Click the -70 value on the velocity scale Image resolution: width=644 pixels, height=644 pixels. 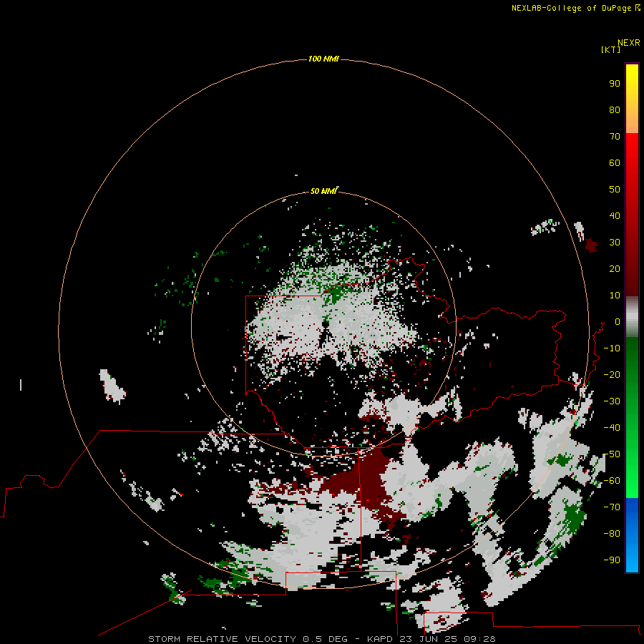[x=612, y=507]
